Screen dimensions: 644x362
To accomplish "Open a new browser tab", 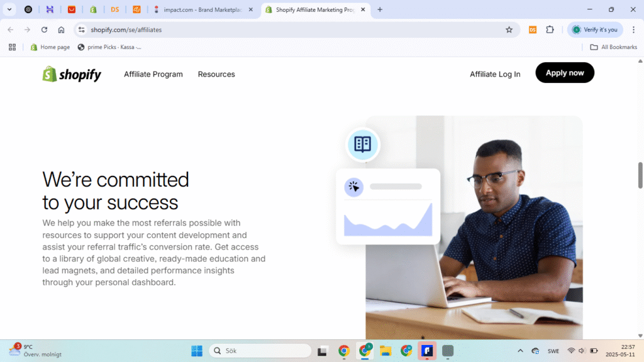I will [x=380, y=9].
